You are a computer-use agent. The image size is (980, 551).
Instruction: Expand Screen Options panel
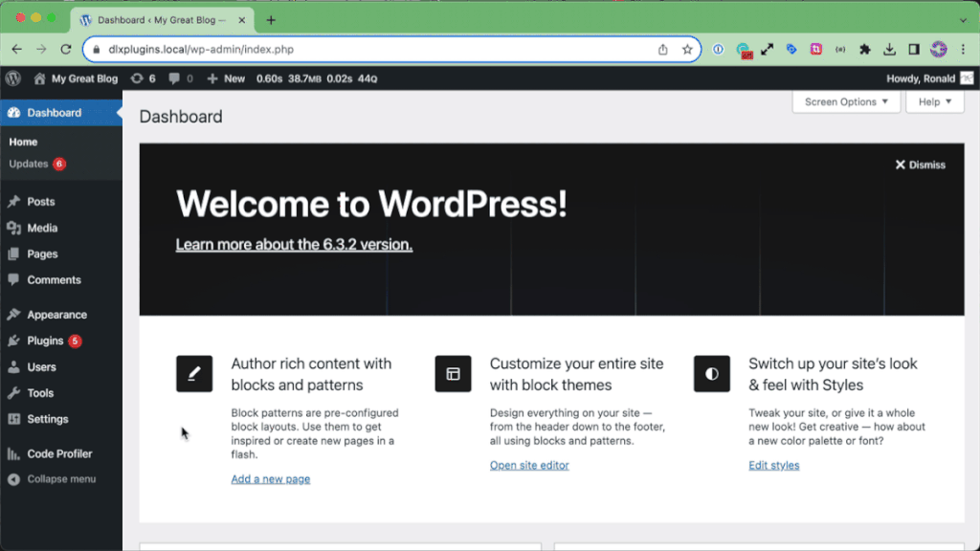click(846, 101)
